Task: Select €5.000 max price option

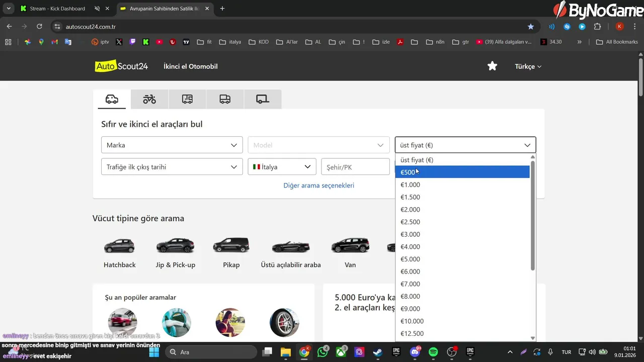Action: (x=463, y=259)
